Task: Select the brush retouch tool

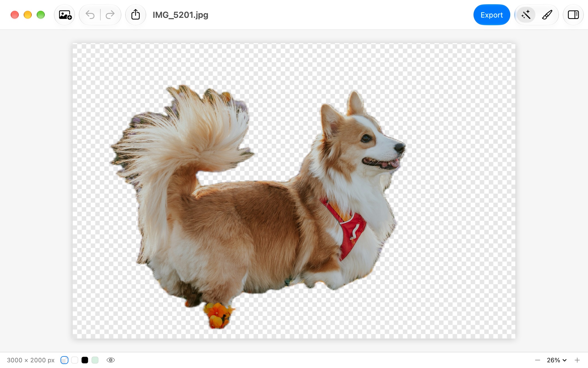Action: 547,15
